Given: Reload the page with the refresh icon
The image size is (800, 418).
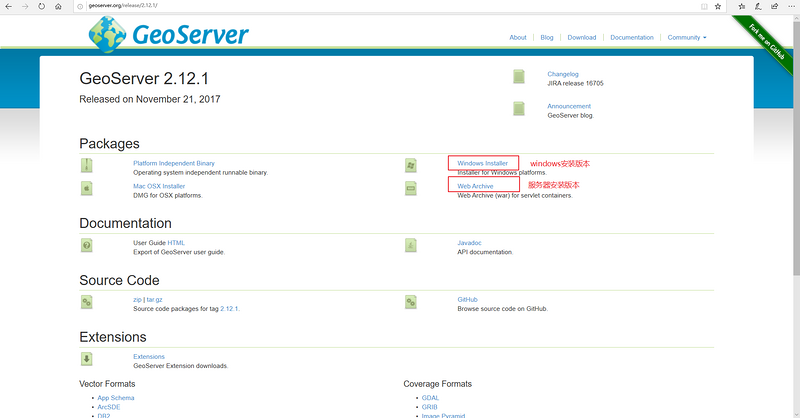Looking at the screenshot, I should [x=41, y=6].
